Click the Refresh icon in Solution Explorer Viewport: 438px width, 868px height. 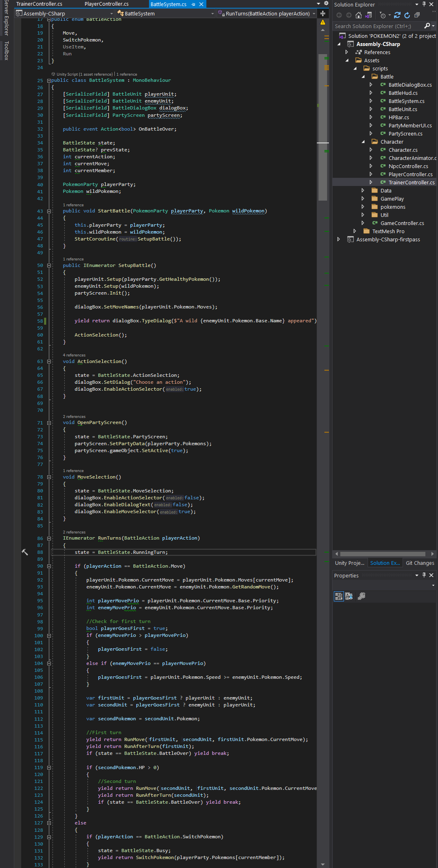coord(407,15)
